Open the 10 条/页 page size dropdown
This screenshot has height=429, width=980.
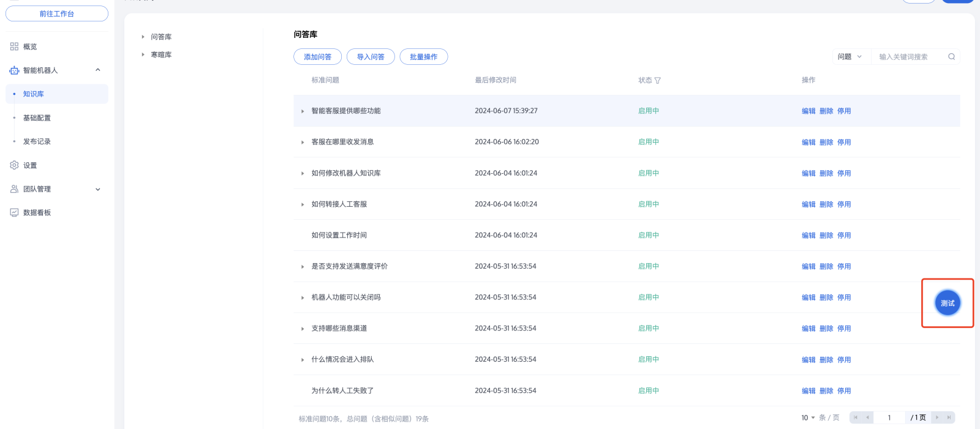[808, 417]
